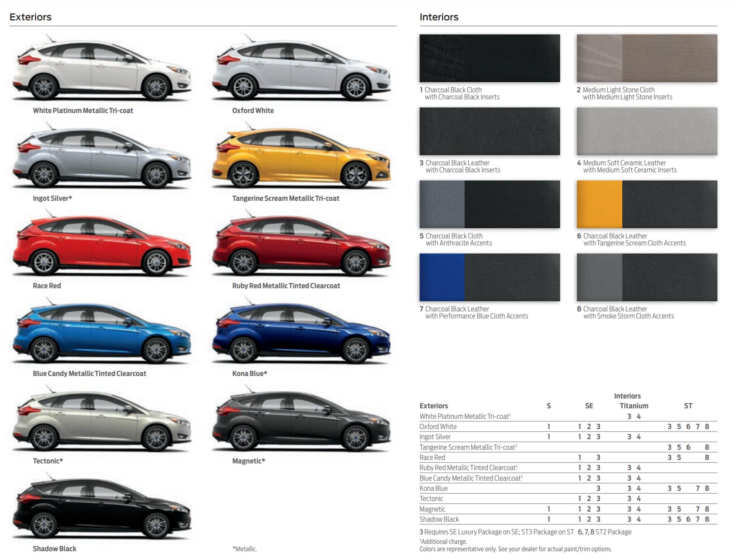Click the Magnetic dark gray car image
735x560 pixels.
[301, 418]
